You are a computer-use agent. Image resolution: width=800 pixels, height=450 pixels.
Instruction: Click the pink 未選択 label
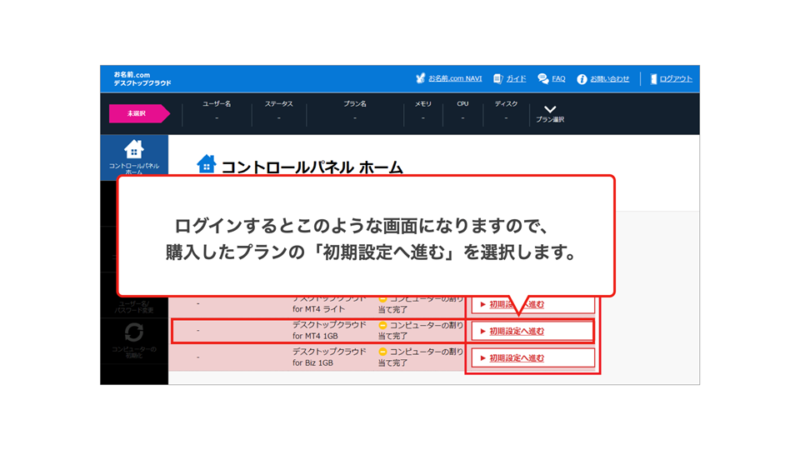[139, 113]
